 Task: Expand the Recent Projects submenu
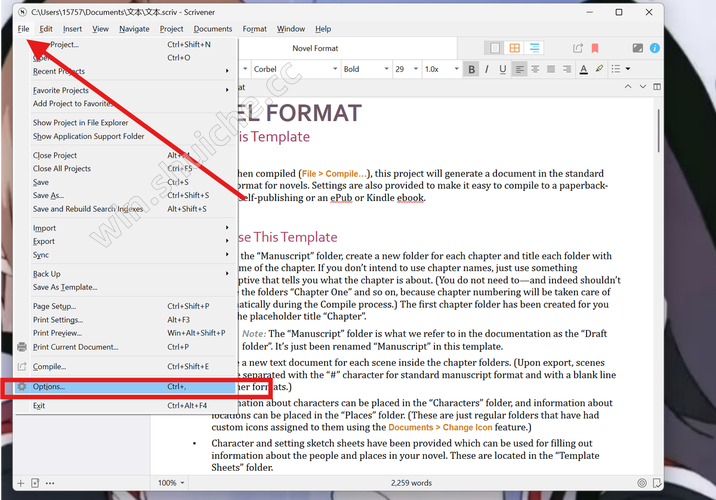[125, 71]
